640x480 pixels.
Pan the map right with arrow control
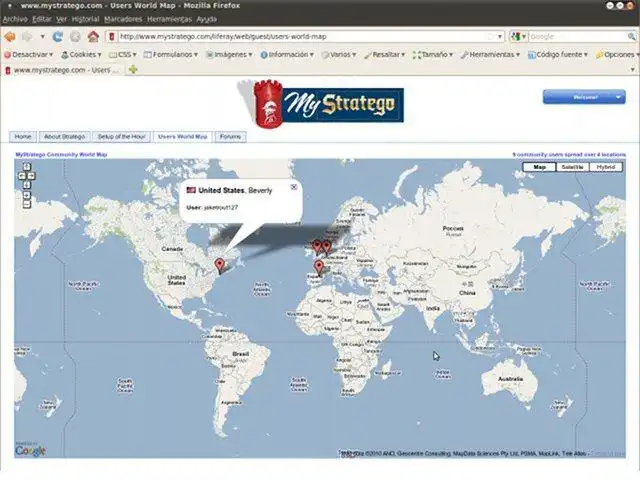tap(31, 176)
